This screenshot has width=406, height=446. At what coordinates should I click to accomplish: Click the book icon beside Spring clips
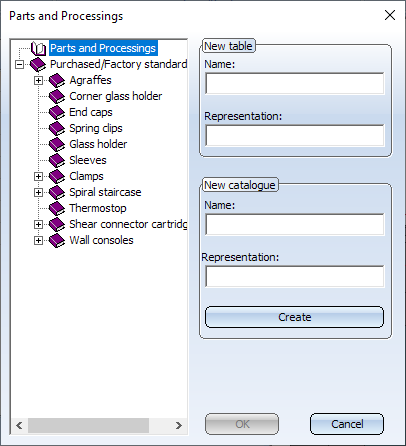click(57, 128)
